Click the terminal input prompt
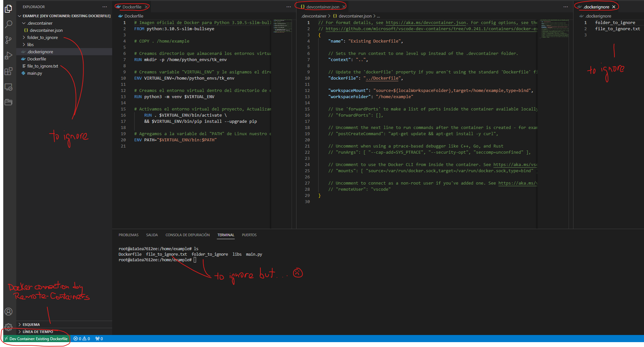Screen dimensions: 644x347 point(195,260)
